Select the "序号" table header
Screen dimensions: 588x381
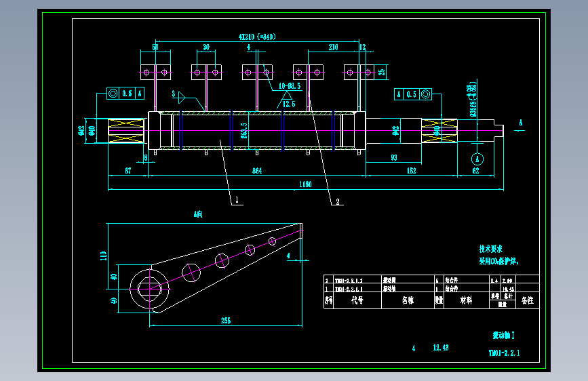tap(328, 300)
